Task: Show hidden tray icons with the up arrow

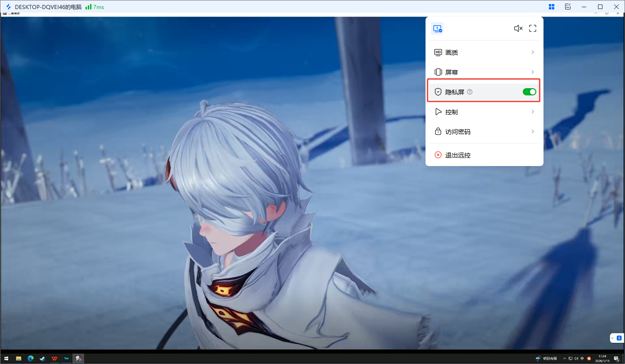Action: coord(565,359)
